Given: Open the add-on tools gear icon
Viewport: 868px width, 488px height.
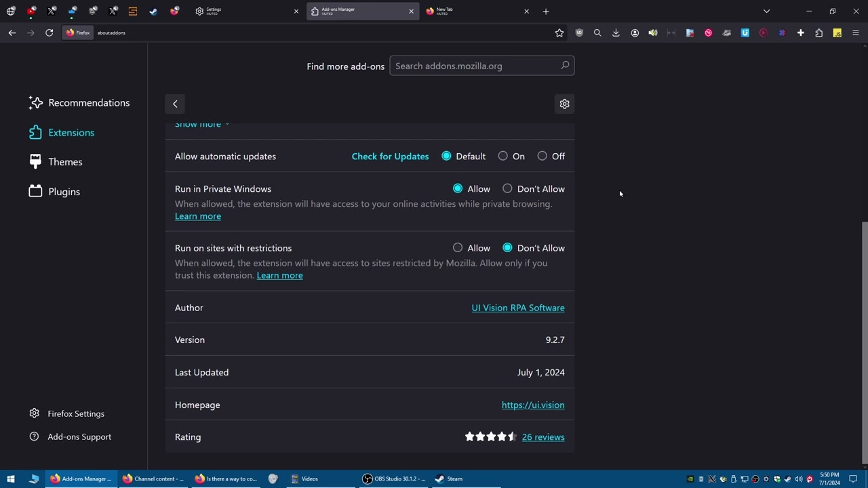Looking at the screenshot, I should (x=564, y=104).
